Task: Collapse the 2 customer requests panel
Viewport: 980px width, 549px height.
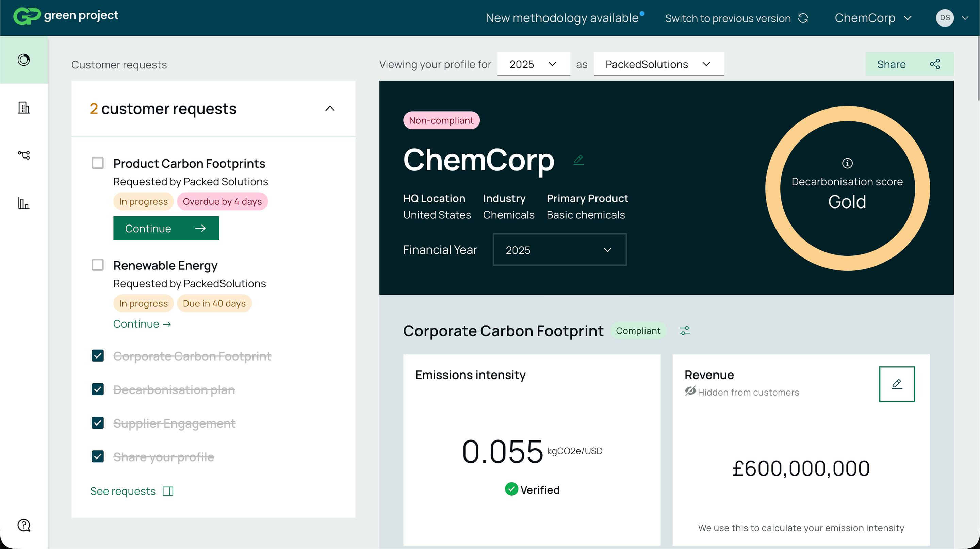Action: tap(330, 109)
